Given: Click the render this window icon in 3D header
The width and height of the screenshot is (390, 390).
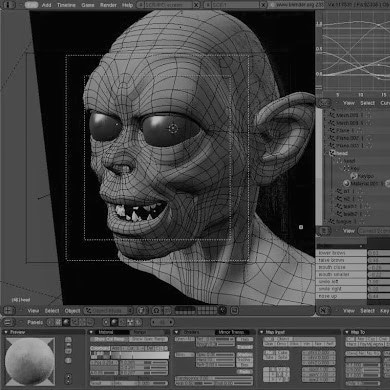Looking at the screenshot, I should (234, 311).
